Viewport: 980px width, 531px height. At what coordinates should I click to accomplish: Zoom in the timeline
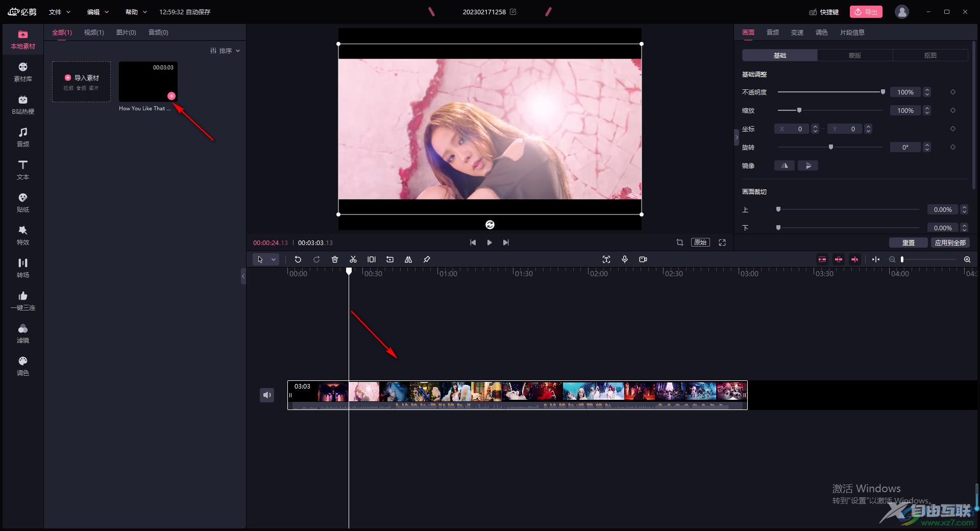tap(967, 259)
